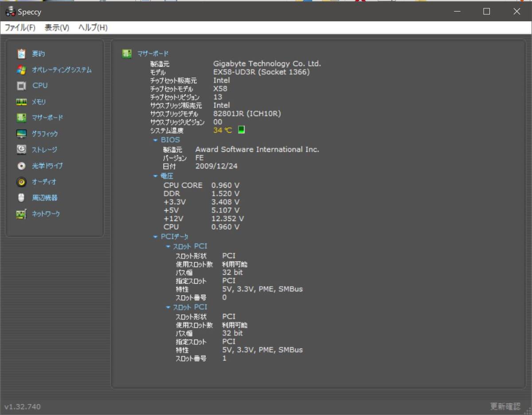532x415 pixels.
Task: Collapse the PCI data (PCIデータ) section
Action: 156,237
